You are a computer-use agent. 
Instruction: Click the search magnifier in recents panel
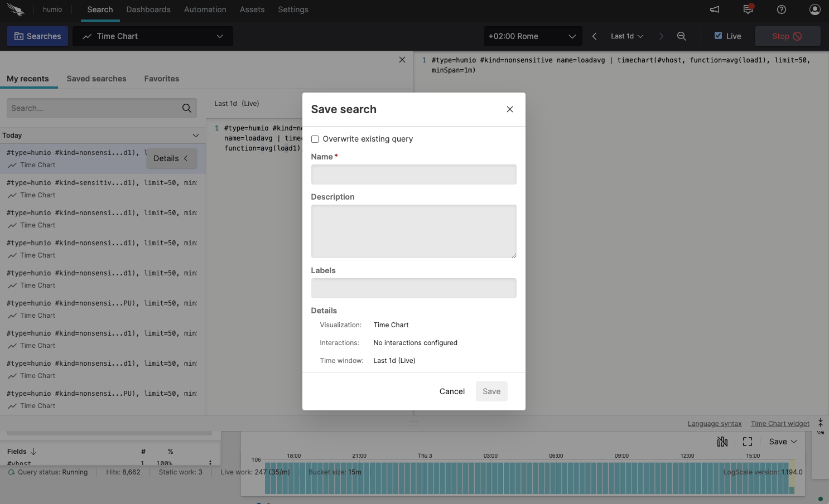tap(186, 108)
